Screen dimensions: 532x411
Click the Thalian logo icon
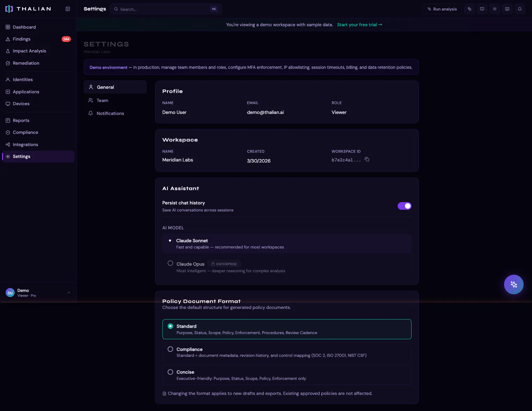(x=9, y=9)
